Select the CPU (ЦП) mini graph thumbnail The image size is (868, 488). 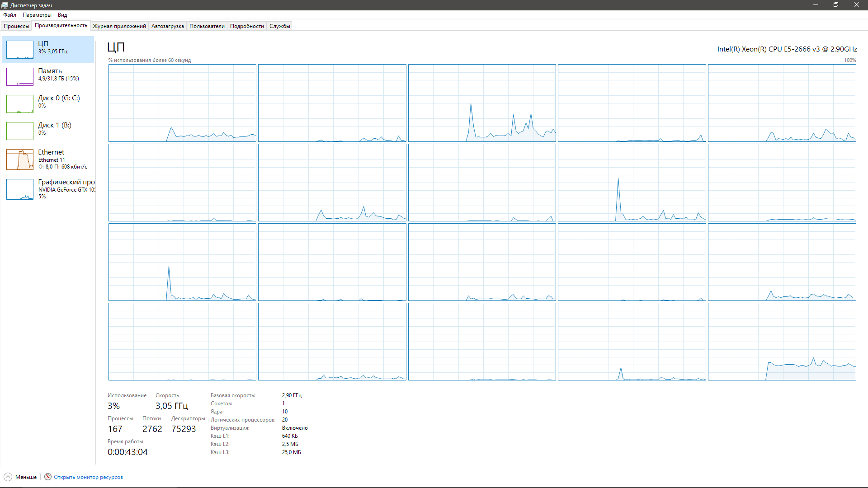pos(20,50)
